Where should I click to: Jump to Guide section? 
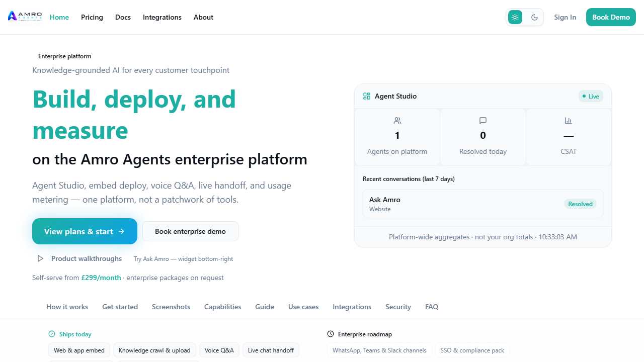pos(265,307)
